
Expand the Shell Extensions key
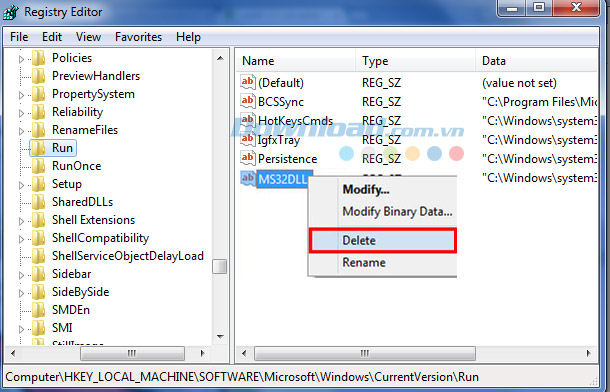coord(21,221)
